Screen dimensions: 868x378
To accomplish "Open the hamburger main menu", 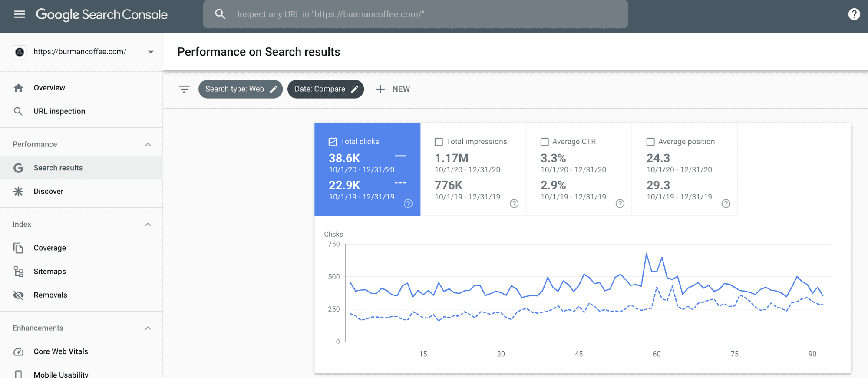I will click(20, 14).
